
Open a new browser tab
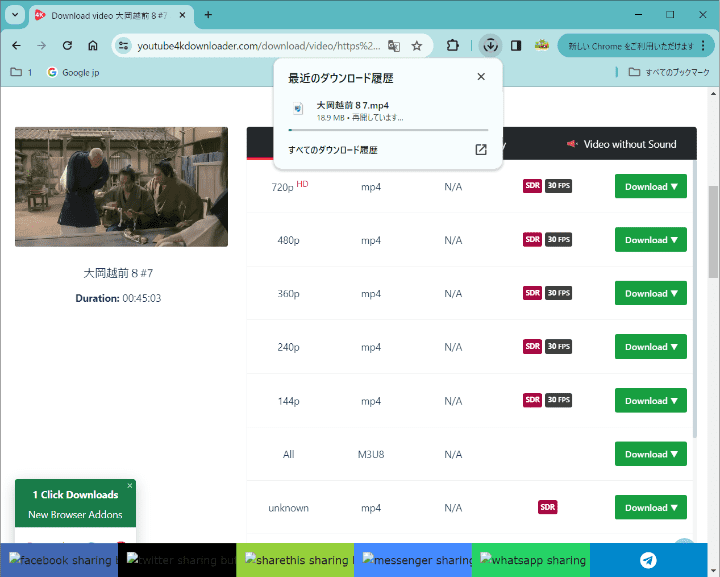(208, 15)
